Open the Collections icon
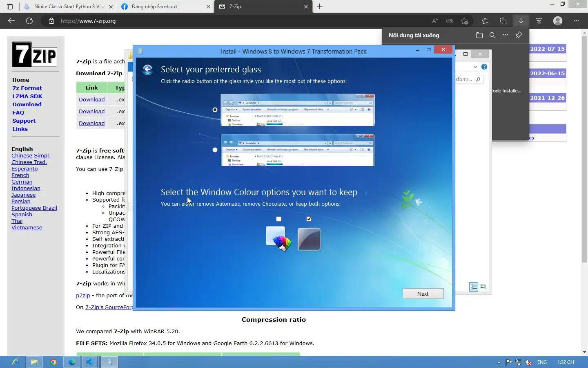The width and height of the screenshot is (588, 368). click(503, 21)
